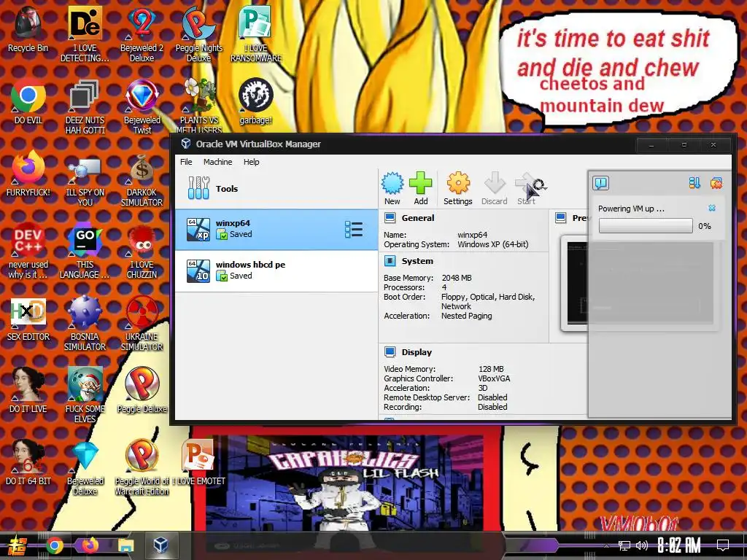The width and height of the screenshot is (747, 560).
Task: Select the Bejeweled 2 Deluxe desktop icon
Action: pos(142,34)
